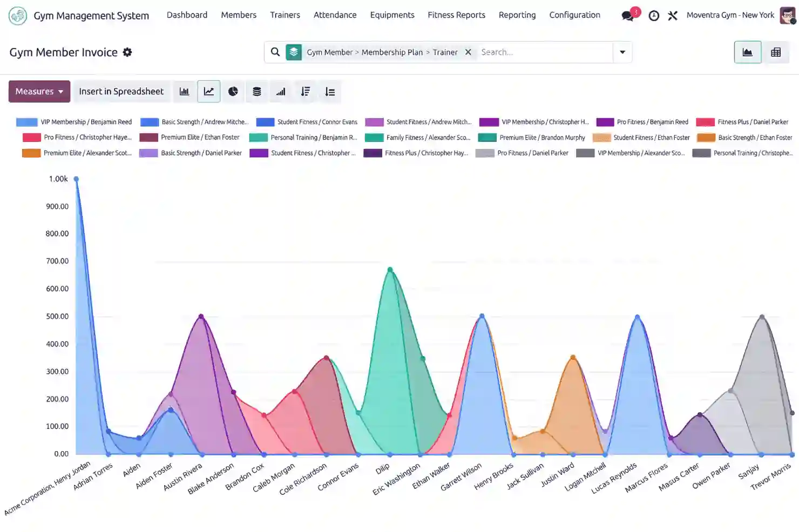Open the search options dropdown arrow
Image resolution: width=799 pixels, height=532 pixels.
[x=622, y=52]
